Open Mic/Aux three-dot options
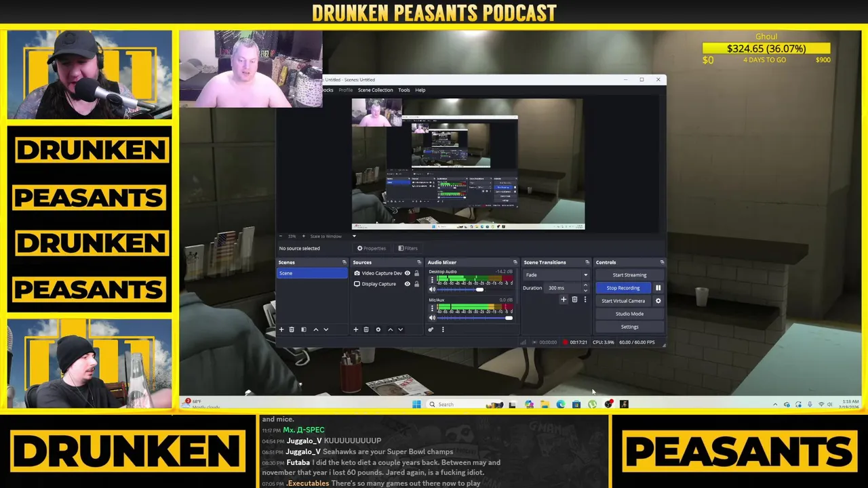This screenshot has width=868, height=488. tap(432, 308)
